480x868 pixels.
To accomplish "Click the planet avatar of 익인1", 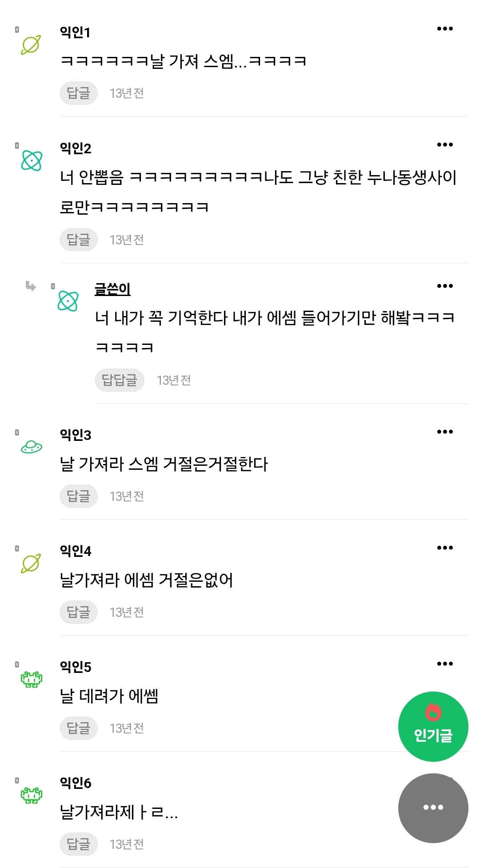I will 31,44.
